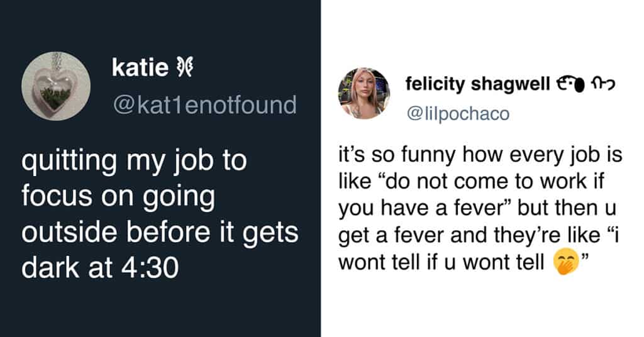
Task: Click "it's so funny how every job is"
Action: [x=480, y=155]
